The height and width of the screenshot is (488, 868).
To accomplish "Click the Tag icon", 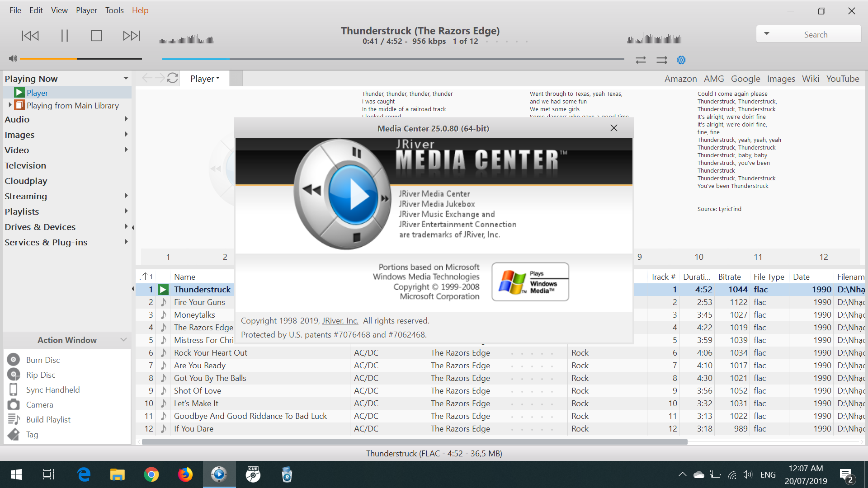I will pyautogui.click(x=14, y=434).
